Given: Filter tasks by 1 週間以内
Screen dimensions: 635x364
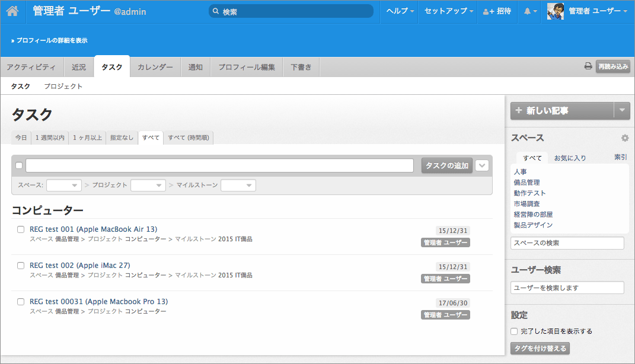Looking at the screenshot, I should (50, 138).
